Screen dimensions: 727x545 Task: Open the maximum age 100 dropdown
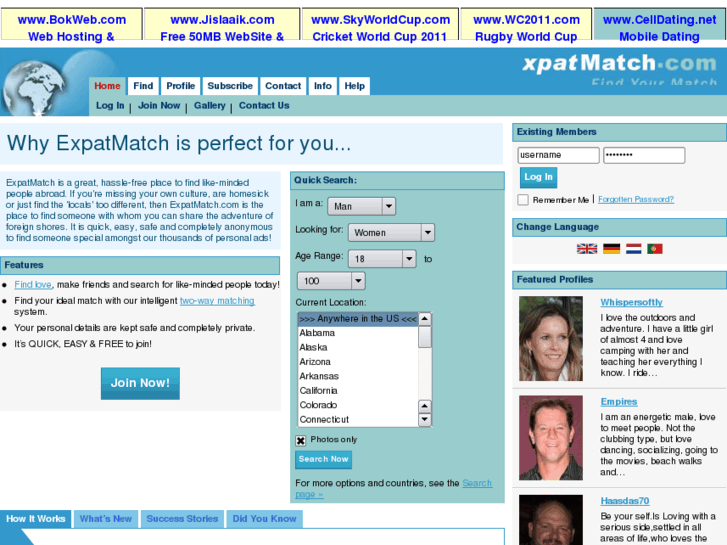pos(331,281)
